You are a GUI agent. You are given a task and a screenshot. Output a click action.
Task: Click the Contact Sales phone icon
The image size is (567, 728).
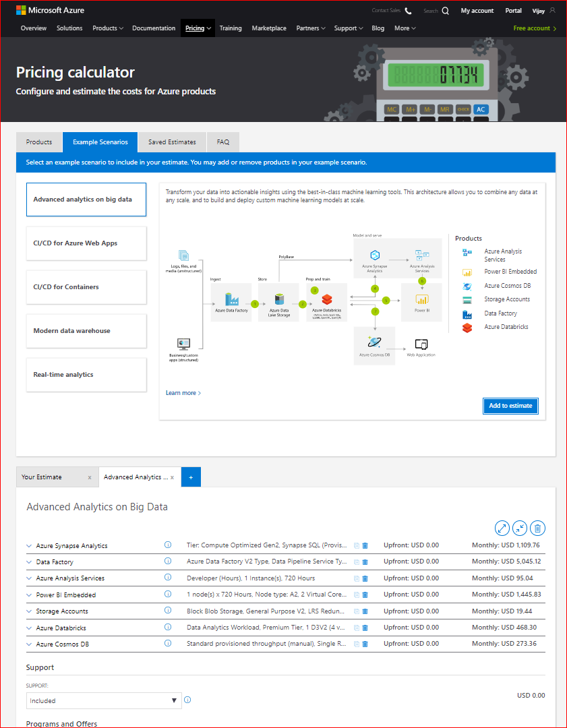pos(408,11)
